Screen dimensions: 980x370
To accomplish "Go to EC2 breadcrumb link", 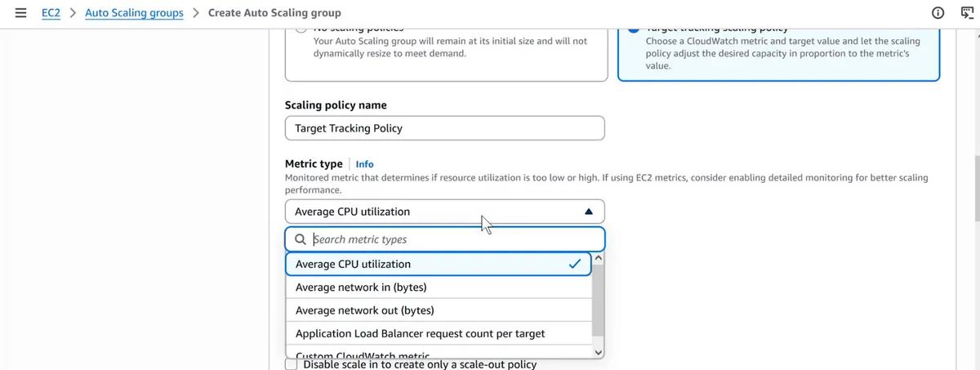I will (51, 13).
